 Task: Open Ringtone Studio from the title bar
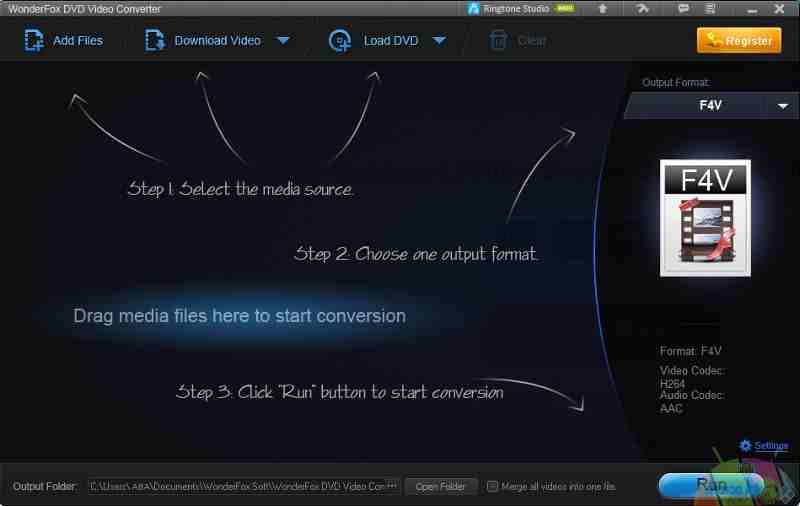click(521, 9)
